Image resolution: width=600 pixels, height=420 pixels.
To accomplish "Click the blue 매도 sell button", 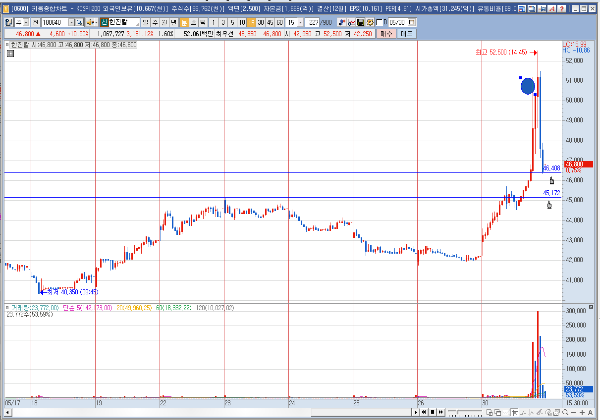I will 406,34.
